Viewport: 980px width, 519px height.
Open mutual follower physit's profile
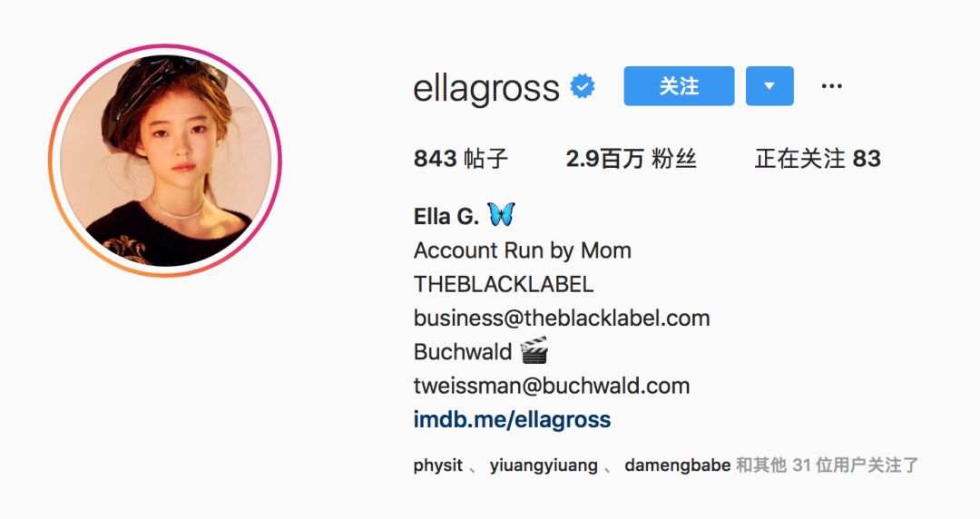(438, 465)
